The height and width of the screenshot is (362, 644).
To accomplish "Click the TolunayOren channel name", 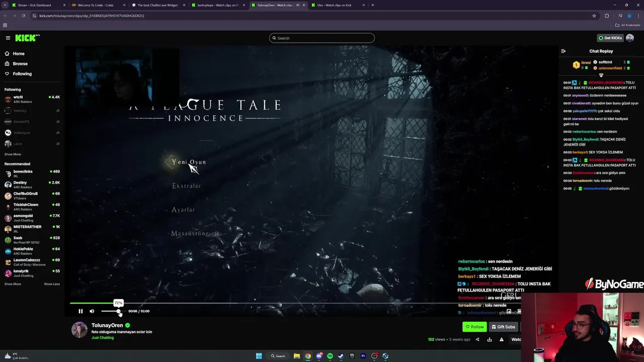I will 107,325.
